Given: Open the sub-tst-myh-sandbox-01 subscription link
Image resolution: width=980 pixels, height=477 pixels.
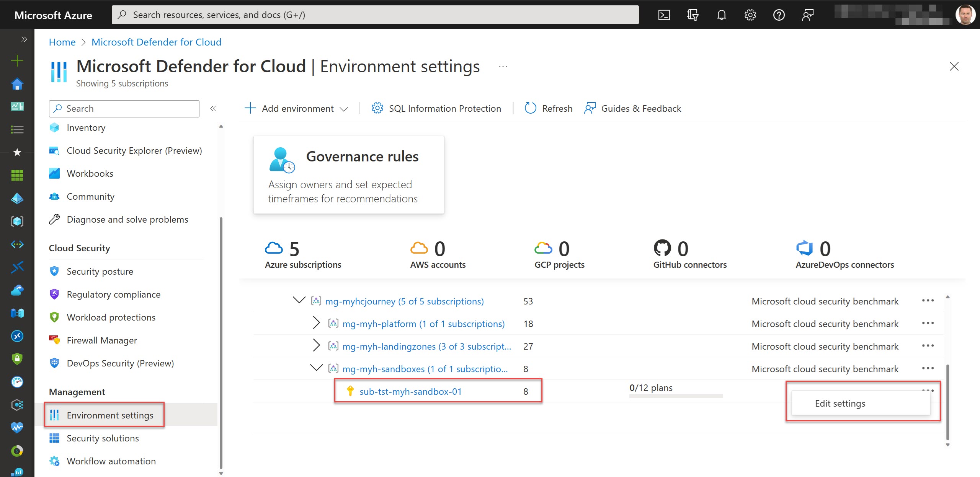Looking at the screenshot, I should pos(410,391).
